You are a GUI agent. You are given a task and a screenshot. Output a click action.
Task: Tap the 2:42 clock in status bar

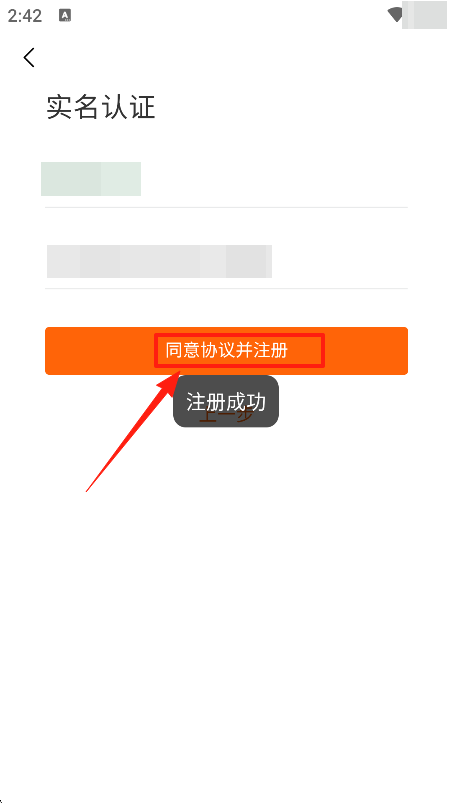pos(25,16)
